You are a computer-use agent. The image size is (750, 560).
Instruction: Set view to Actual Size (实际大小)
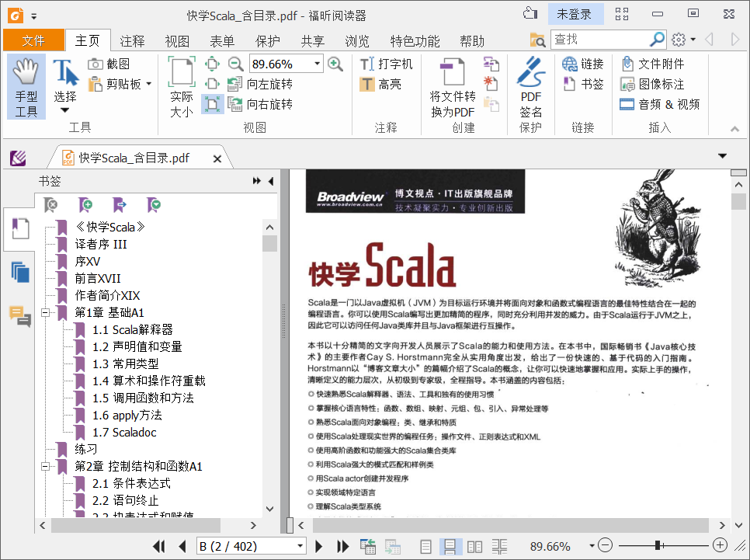pyautogui.click(x=182, y=86)
